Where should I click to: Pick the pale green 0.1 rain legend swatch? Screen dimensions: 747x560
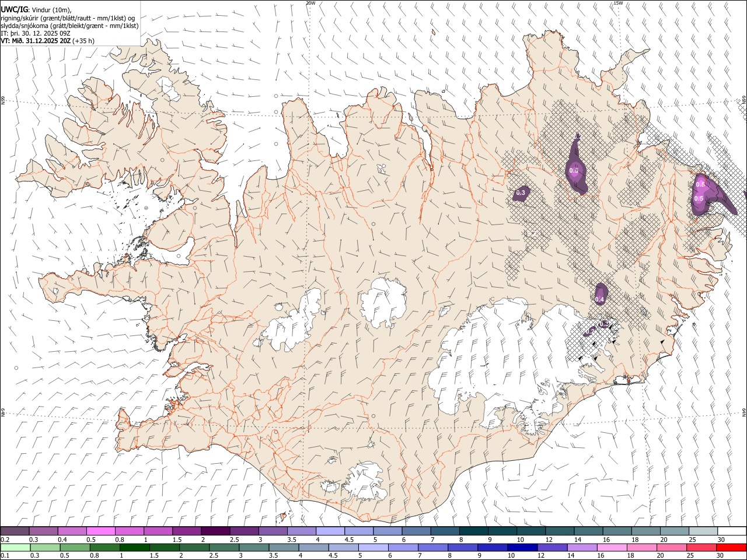tap(16, 548)
